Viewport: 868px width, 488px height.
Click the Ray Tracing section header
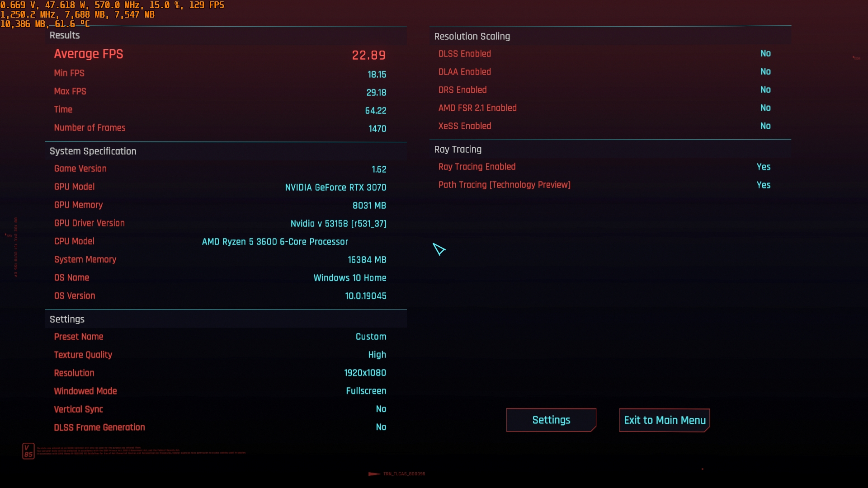[x=458, y=150]
